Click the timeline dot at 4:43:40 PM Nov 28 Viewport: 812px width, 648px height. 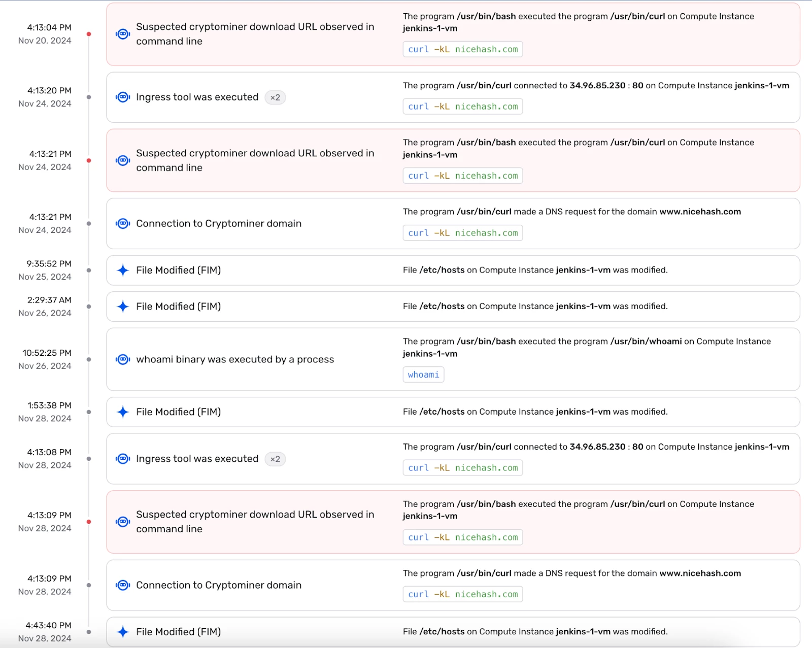click(89, 632)
